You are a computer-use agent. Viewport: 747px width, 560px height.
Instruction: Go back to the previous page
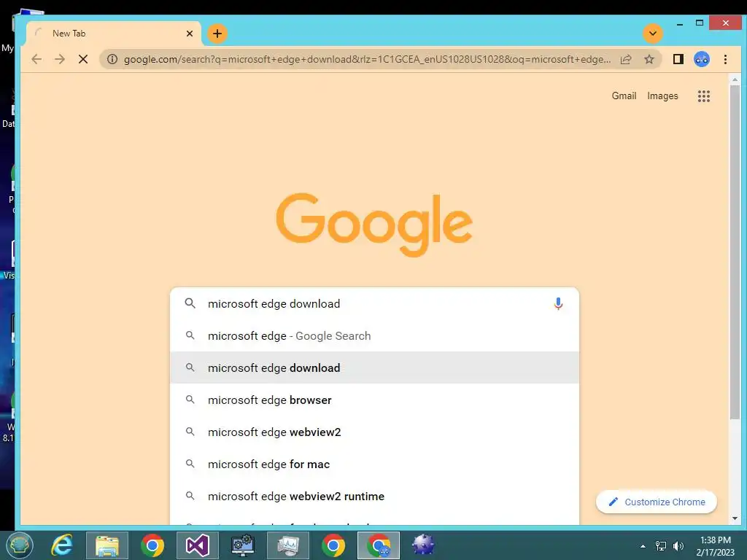tap(36, 60)
